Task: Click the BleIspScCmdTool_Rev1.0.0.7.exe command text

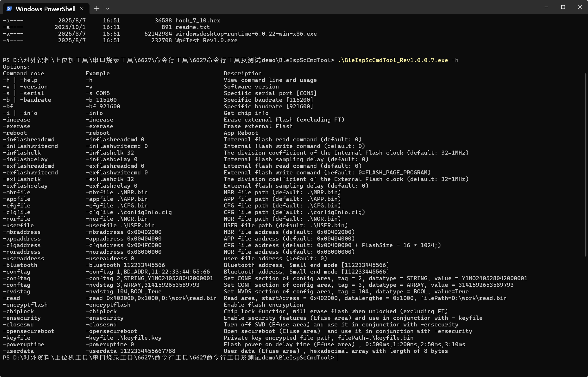Action: coord(393,60)
